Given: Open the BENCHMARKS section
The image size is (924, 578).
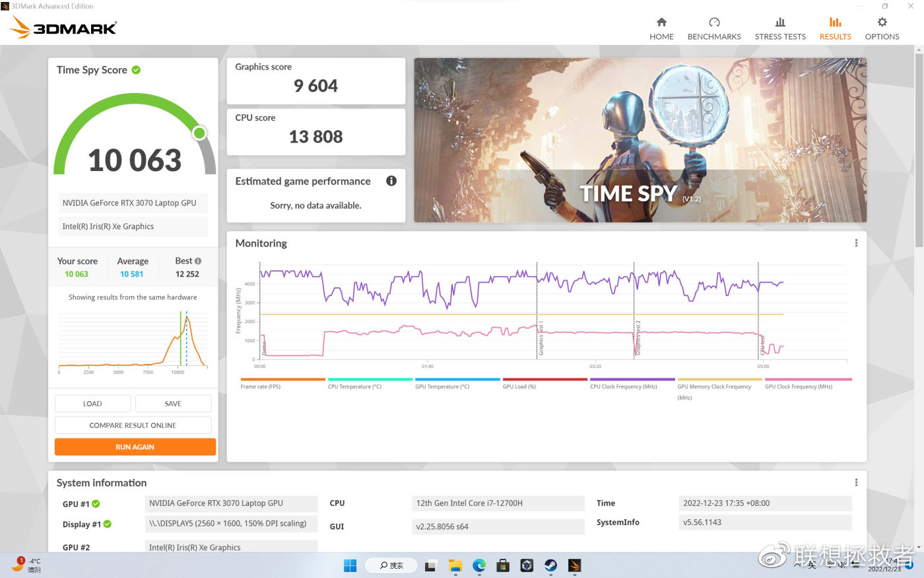Looking at the screenshot, I should (x=714, y=29).
